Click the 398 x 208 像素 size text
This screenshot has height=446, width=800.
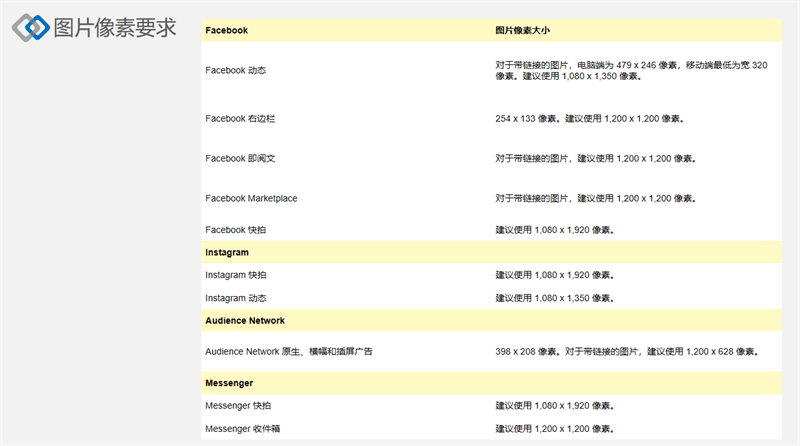click(627, 351)
